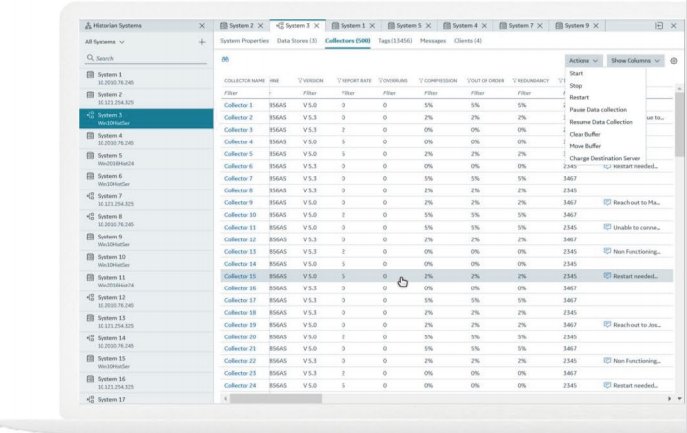This screenshot has height=433, width=687.
Task: Open the Collector 12 link
Action: click(x=240, y=239)
